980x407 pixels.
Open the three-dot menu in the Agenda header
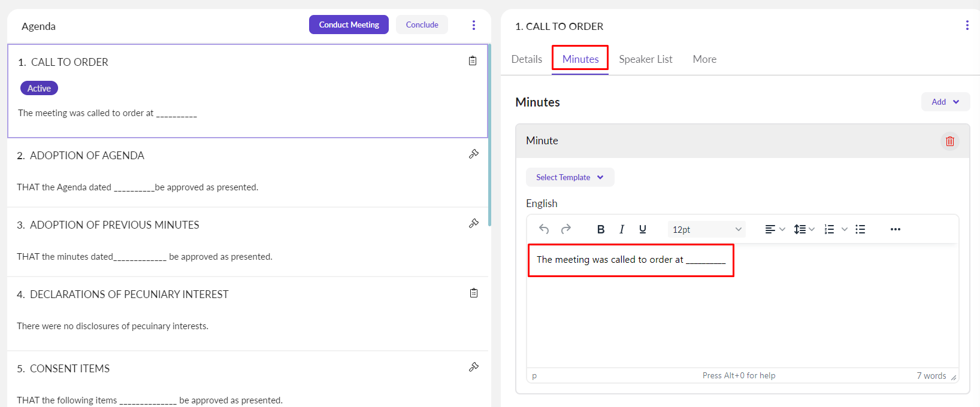474,25
